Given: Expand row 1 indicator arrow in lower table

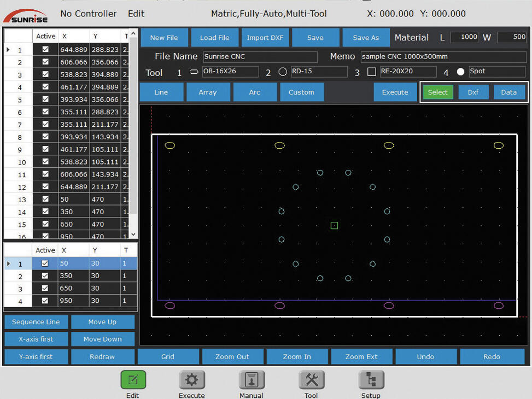Looking at the screenshot, I should pyautogui.click(x=8, y=263).
